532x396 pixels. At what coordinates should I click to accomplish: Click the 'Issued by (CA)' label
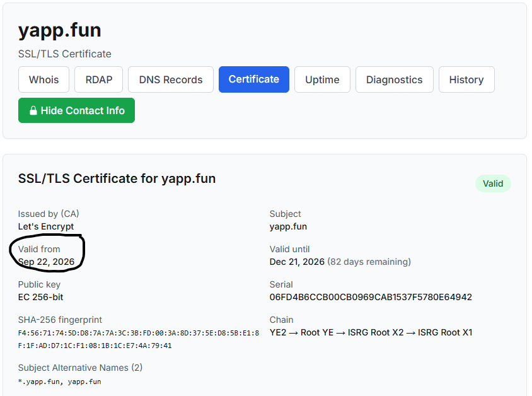click(49, 214)
